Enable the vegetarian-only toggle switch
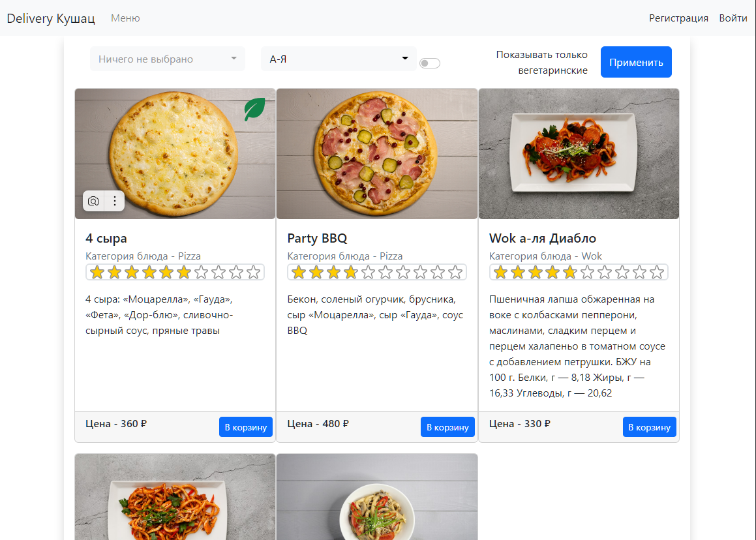 [430, 63]
